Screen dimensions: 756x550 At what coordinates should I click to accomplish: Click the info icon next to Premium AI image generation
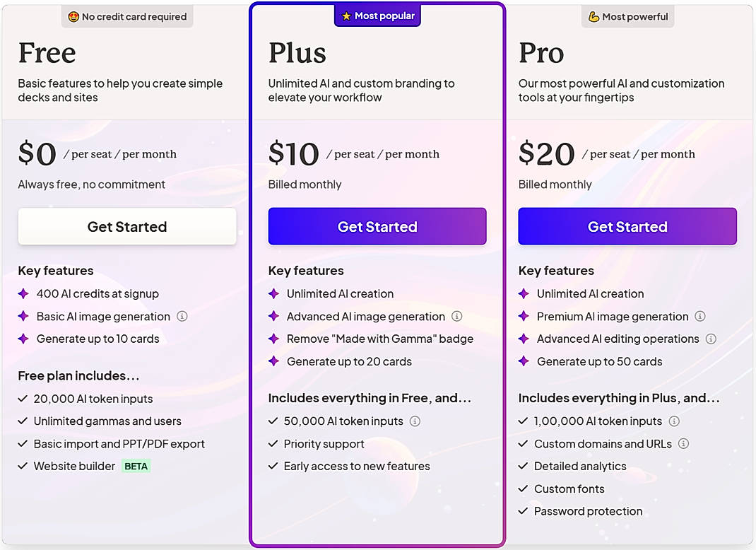point(700,316)
